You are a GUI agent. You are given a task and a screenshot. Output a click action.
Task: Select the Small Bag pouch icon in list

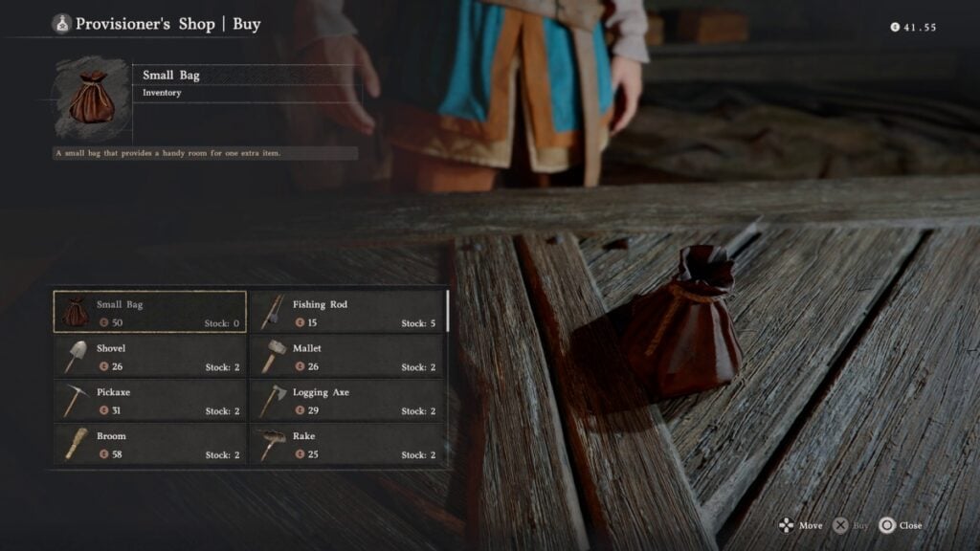click(x=75, y=312)
